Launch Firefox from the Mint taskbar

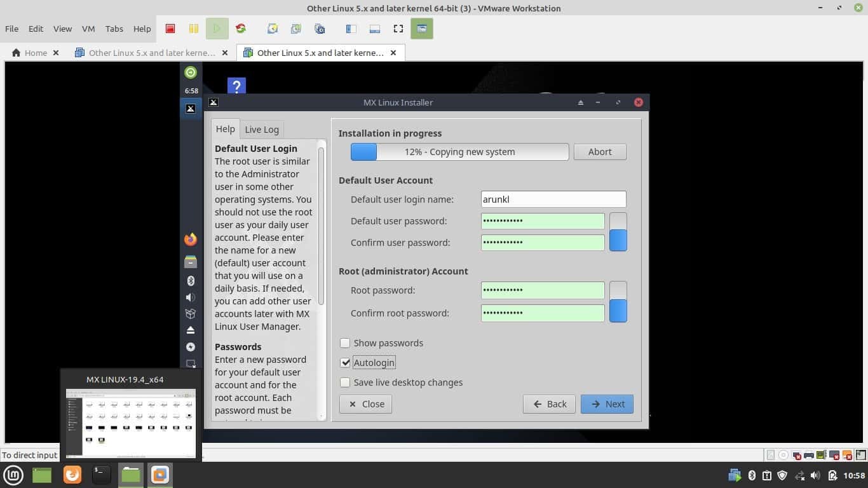tap(72, 475)
